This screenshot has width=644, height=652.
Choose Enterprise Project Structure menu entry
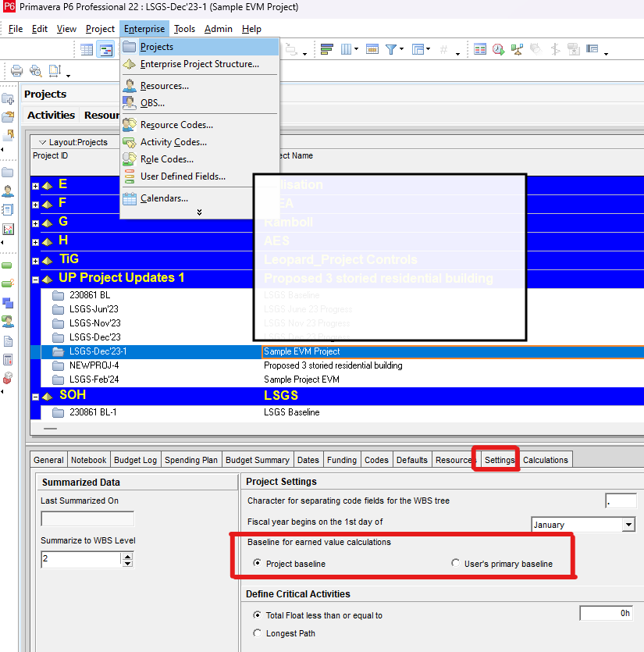click(199, 64)
